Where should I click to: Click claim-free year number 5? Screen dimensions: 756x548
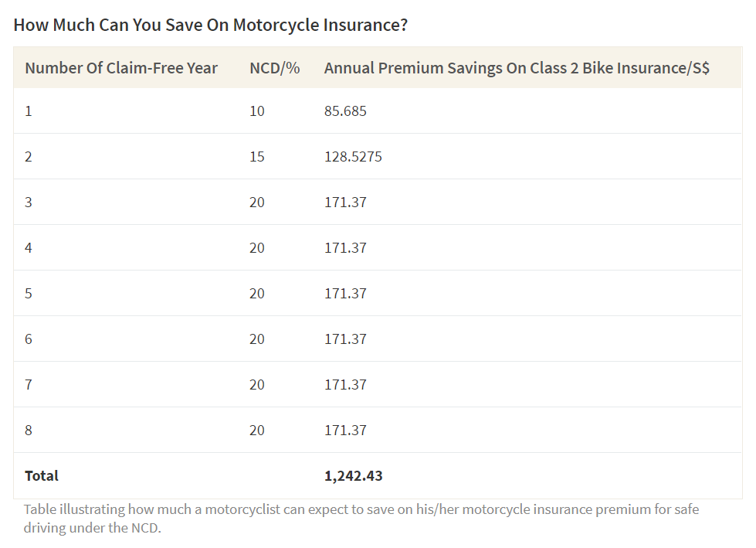[x=29, y=293]
